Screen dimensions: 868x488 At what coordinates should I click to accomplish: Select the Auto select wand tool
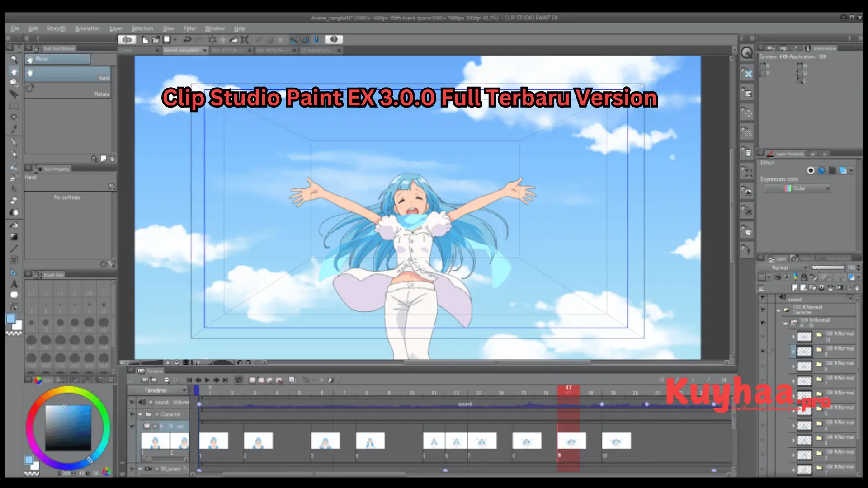(14, 117)
